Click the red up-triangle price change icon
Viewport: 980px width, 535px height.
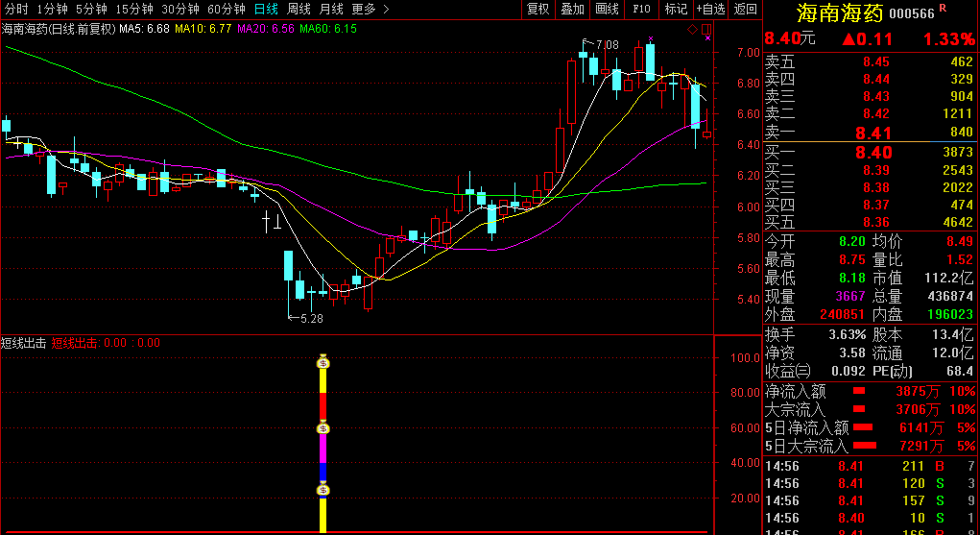pos(849,39)
